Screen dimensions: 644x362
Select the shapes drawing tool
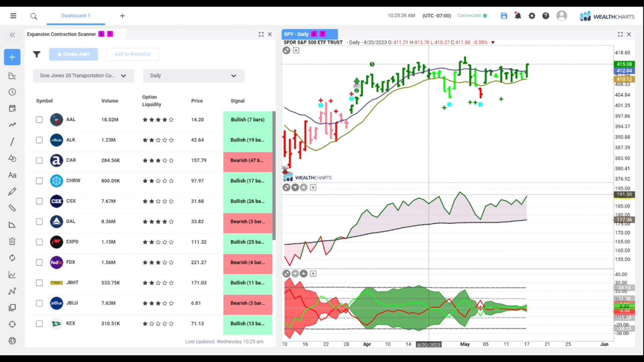click(x=12, y=158)
